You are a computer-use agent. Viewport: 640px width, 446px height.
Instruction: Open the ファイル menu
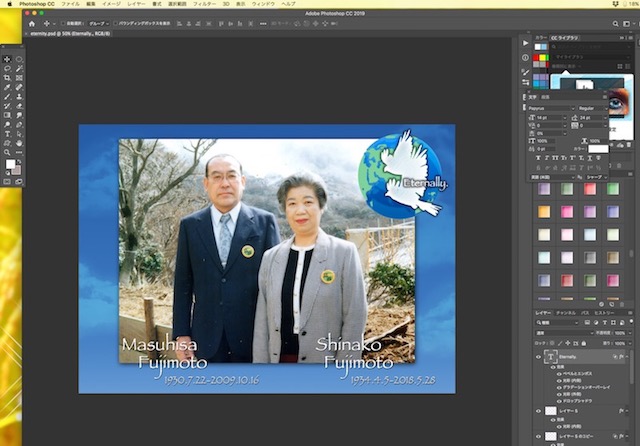(71, 4)
